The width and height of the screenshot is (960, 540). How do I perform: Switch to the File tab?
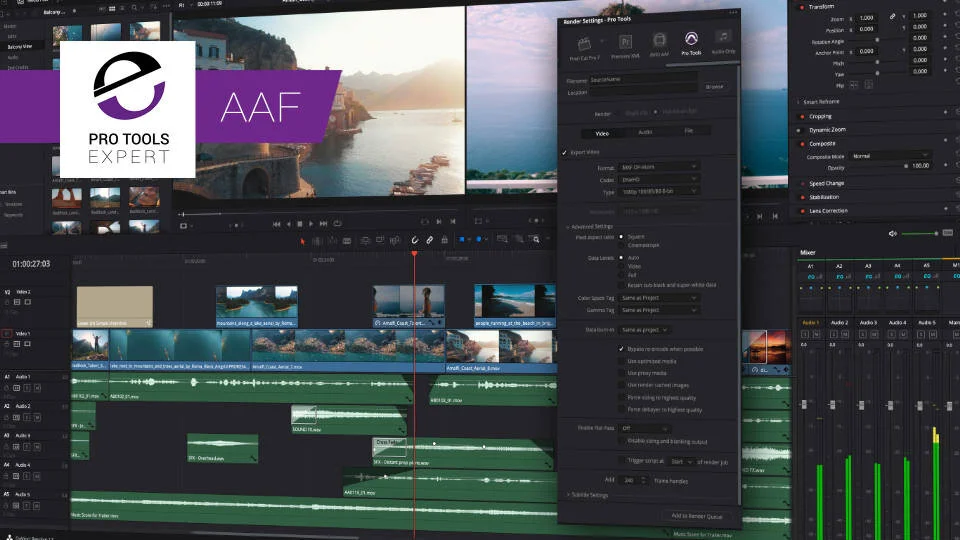pos(688,131)
